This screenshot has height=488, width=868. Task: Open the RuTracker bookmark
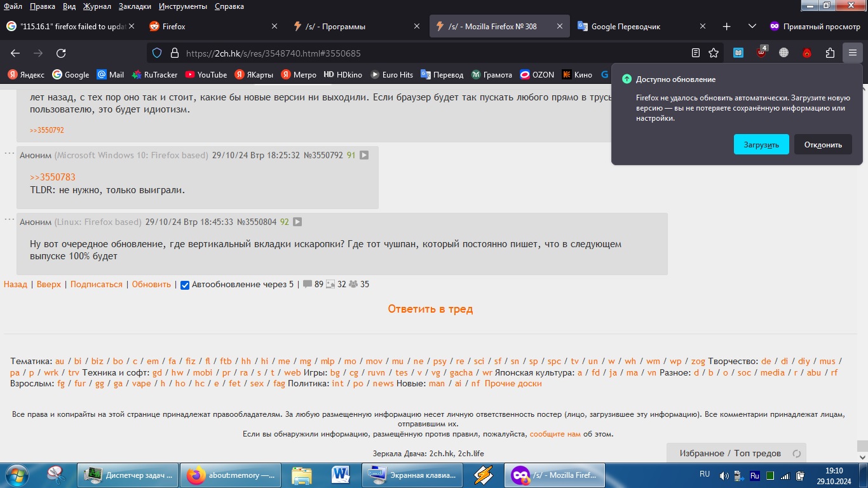tap(154, 74)
